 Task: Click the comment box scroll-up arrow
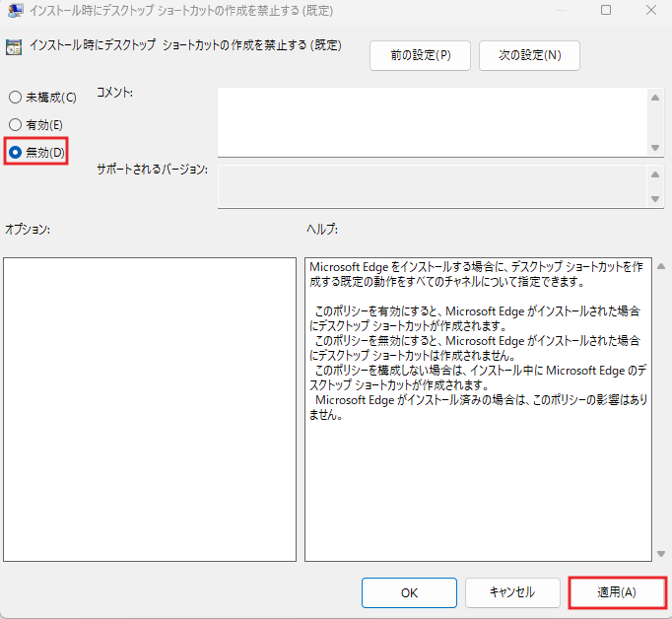(x=655, y=98)
